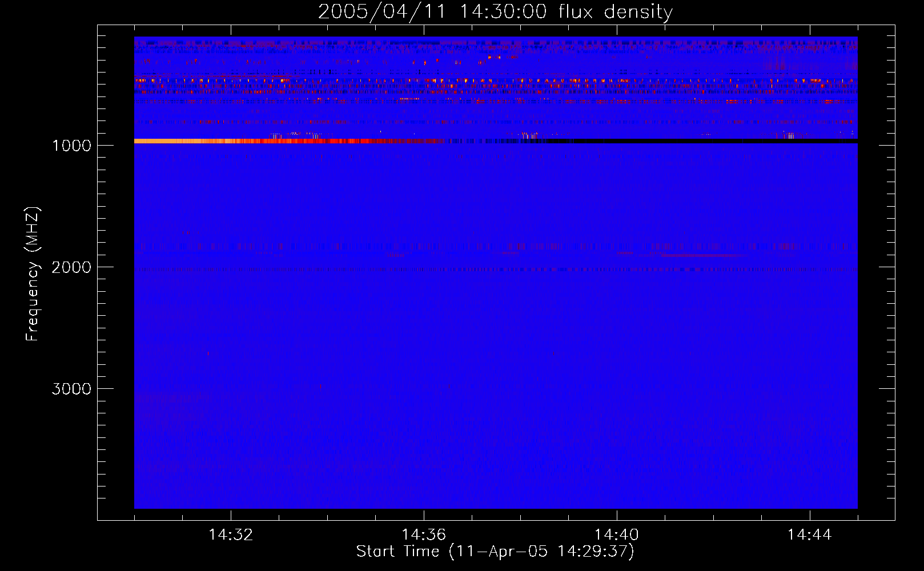Click the 3000 frequency tick label
Image resolution: width=924 pixels, height=571 pixels.
tap(71, 389)
